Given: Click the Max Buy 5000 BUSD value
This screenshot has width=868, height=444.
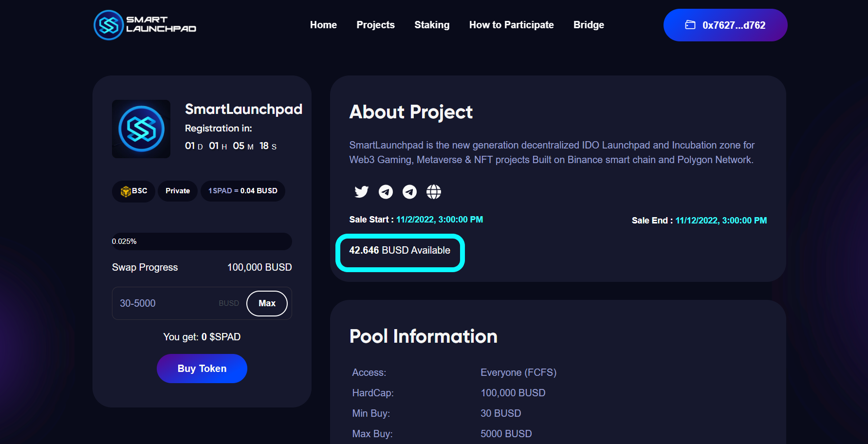Looking at the screenshot, I should tap(506, 434).
